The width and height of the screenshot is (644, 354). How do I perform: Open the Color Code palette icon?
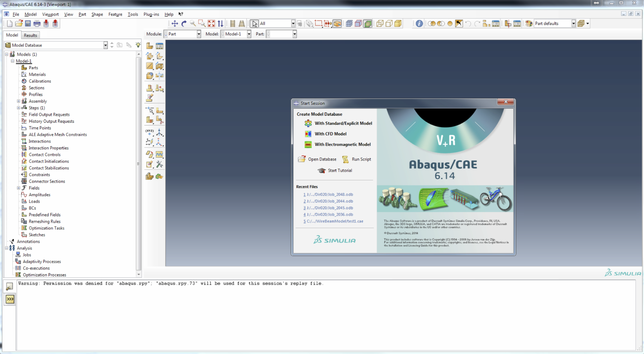[529, 24]
